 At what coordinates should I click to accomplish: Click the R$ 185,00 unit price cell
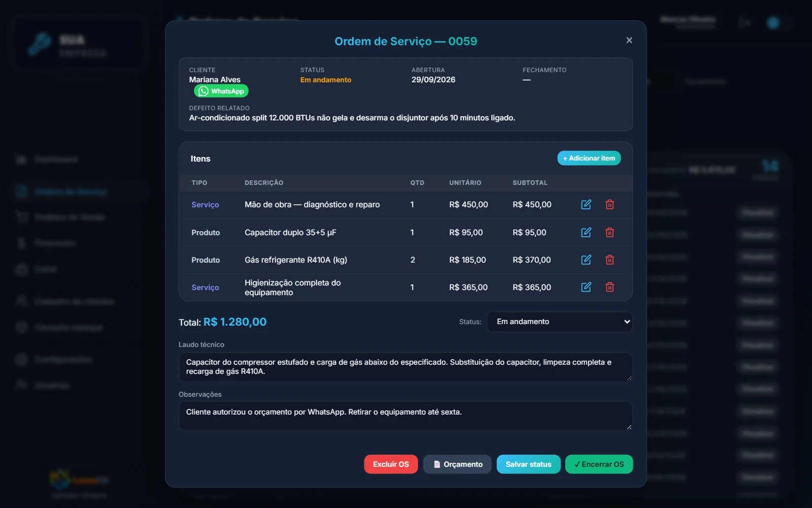coord(467,260)
